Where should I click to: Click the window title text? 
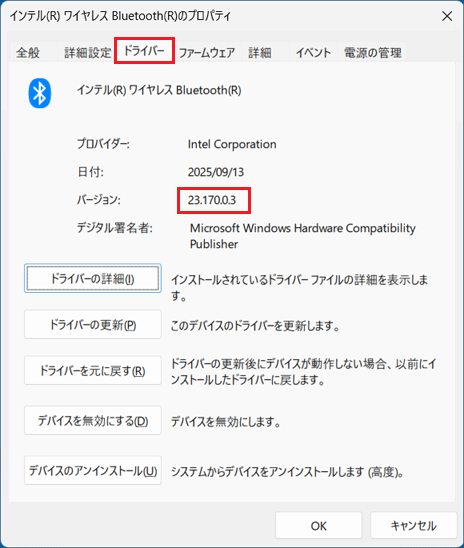pyautogui.click(x=120, y=16)
